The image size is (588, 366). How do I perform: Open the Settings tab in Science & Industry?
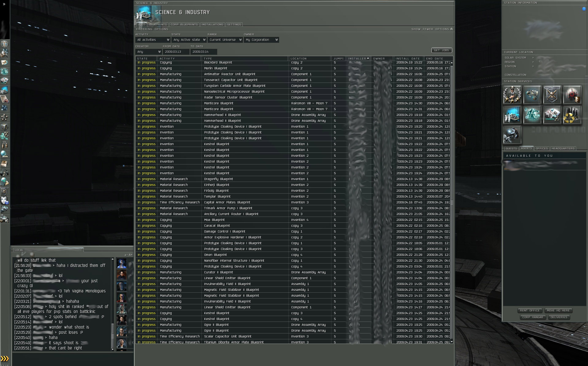click(234, 25)
